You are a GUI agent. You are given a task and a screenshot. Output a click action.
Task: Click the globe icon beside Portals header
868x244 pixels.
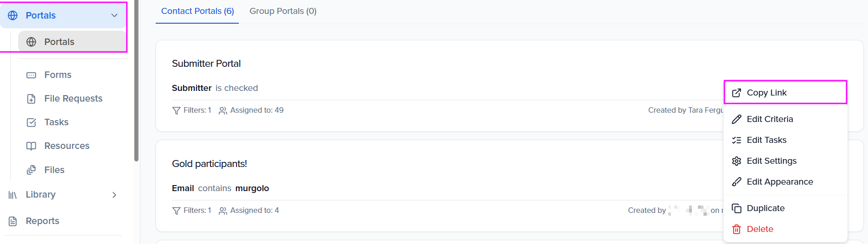pyautogui.click(x=13, y=15)
